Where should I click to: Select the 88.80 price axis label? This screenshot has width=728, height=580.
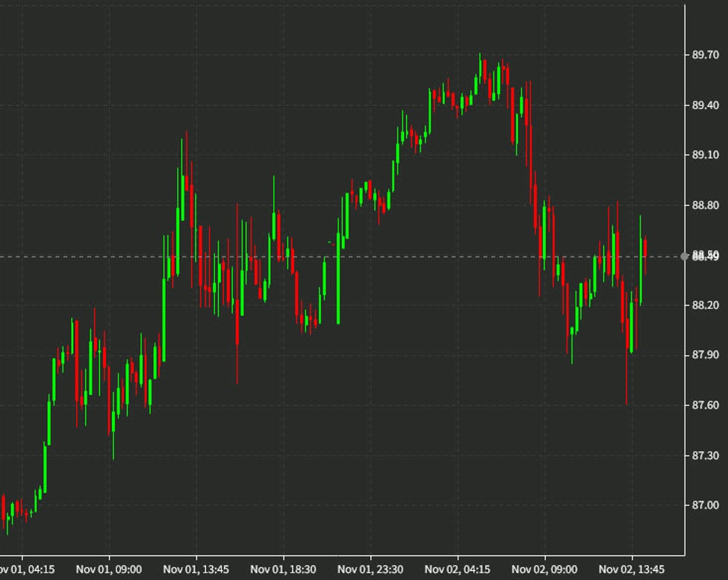pyautogui.click(x=706, y=205)
